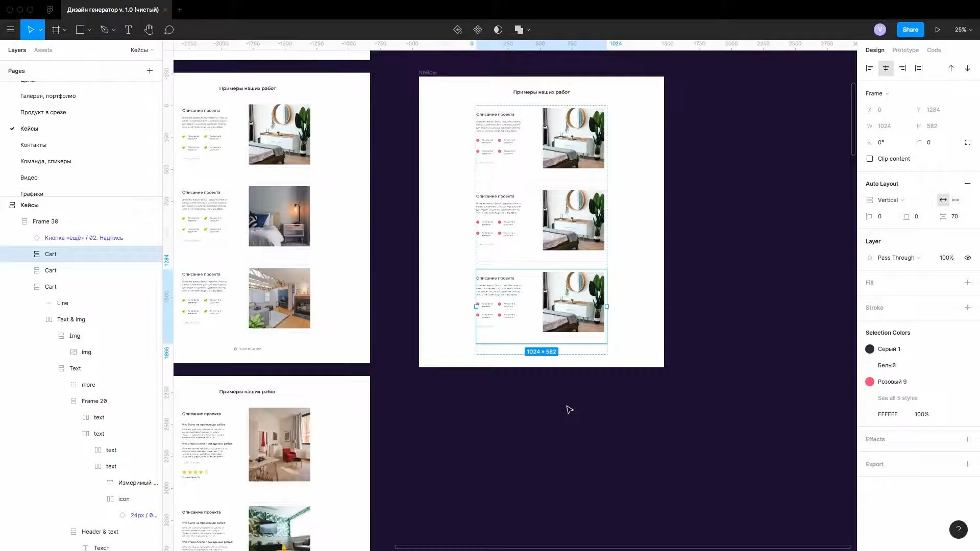Switch to the Design tab
The width and height of the screenshot is (980, 551).
875,50
